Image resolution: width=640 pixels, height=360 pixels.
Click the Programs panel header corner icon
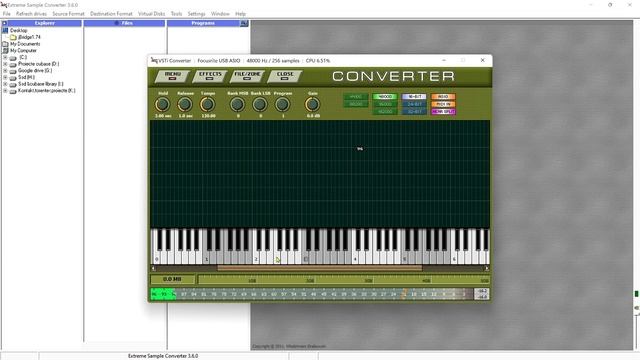pos(244,23)
